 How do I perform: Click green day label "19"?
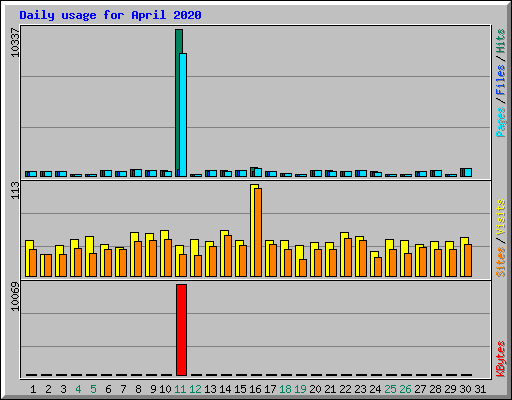(300, 389)
